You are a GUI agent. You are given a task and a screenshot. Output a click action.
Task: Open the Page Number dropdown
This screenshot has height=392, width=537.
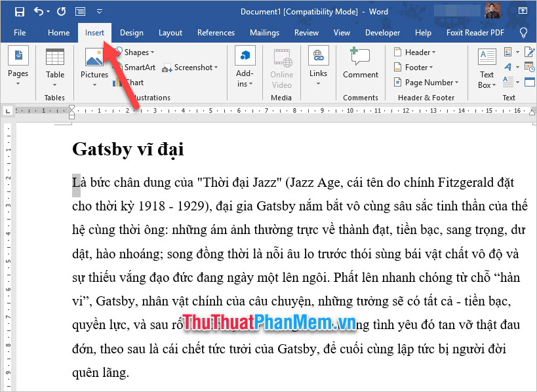(426, 83)
